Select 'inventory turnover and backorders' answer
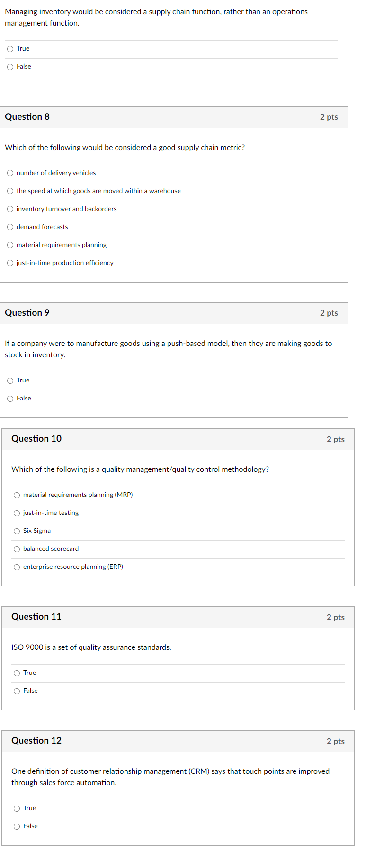Viewport: 375px width, 868px height. [x=10, y=209]
